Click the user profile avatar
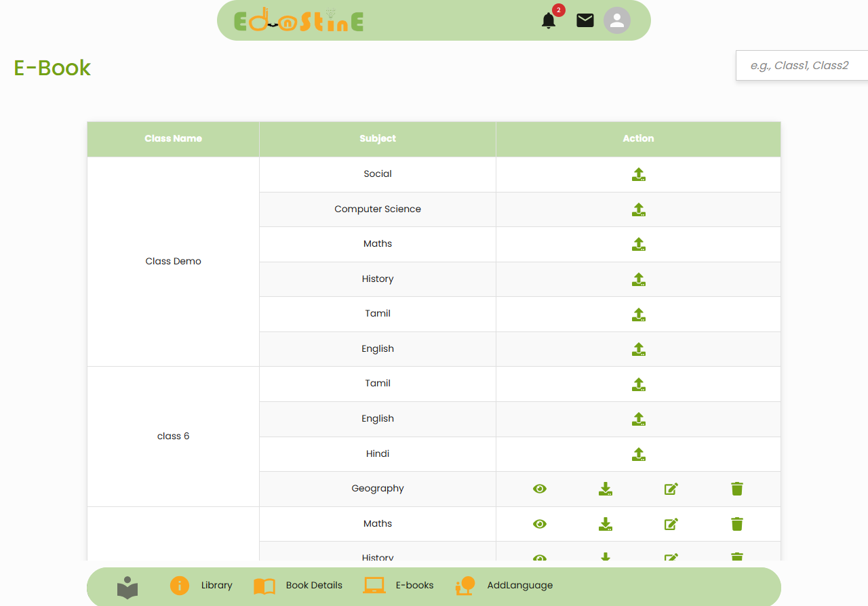Screen dimensions: 868x606 pos(616,20)
